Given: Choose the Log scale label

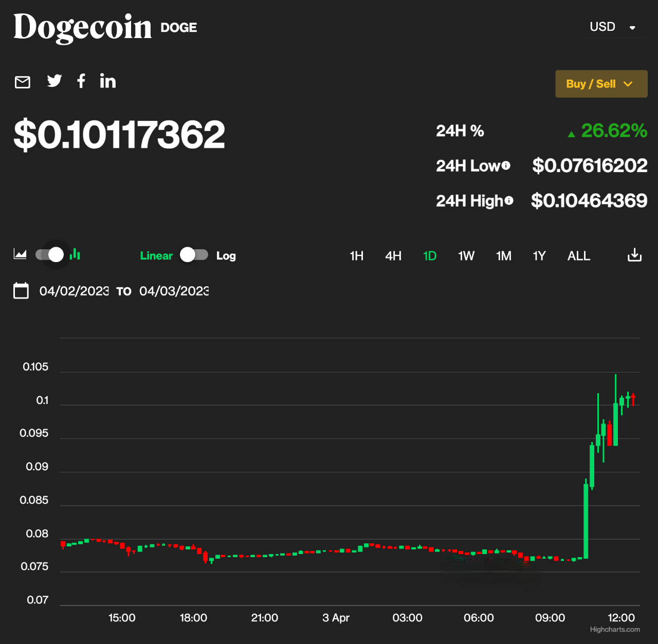Looking at the screenshot, I should [226, 255].
